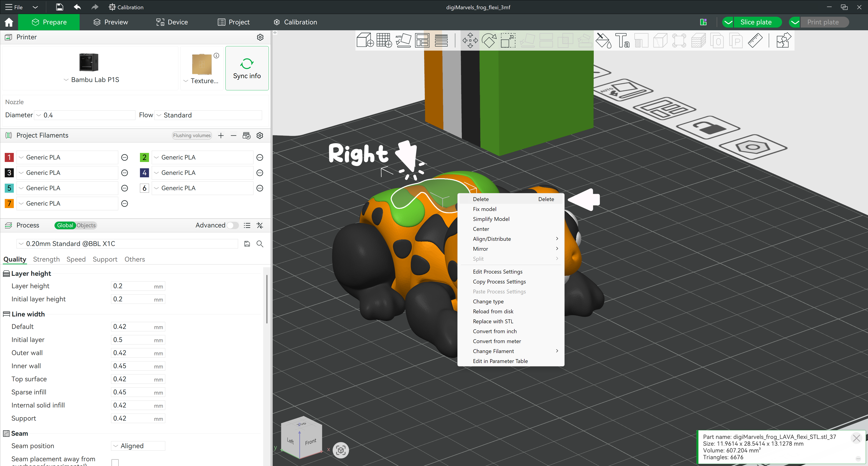Click the Layer height value field
The height and width of the screenshot is (466, 868).
(138, 286)
